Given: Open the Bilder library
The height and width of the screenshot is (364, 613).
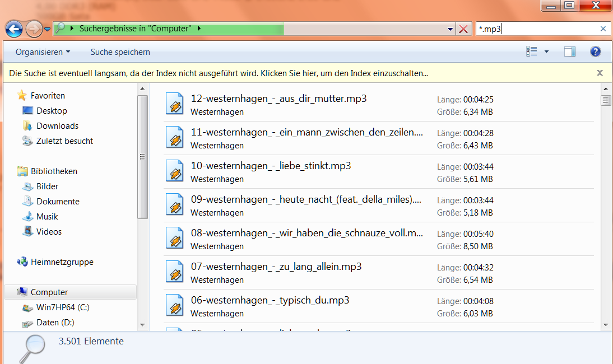Looking at the screenshot, I should click(x=47, y=186).
